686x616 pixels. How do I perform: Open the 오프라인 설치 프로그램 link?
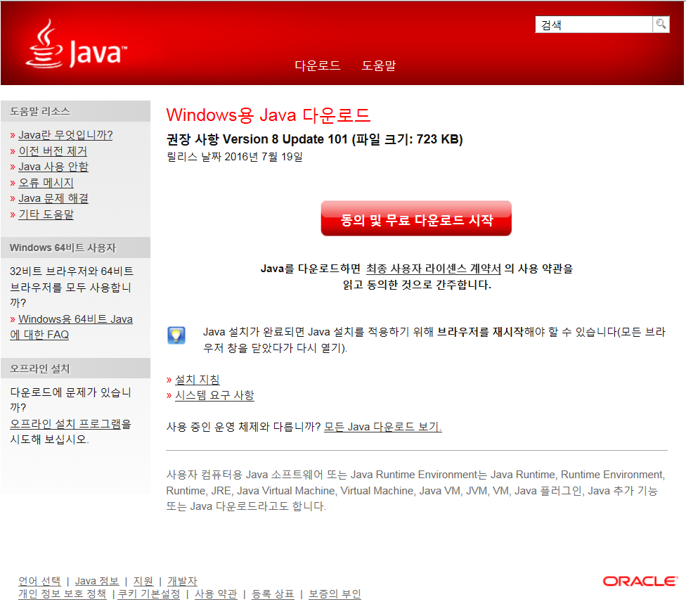pos(65,424)
